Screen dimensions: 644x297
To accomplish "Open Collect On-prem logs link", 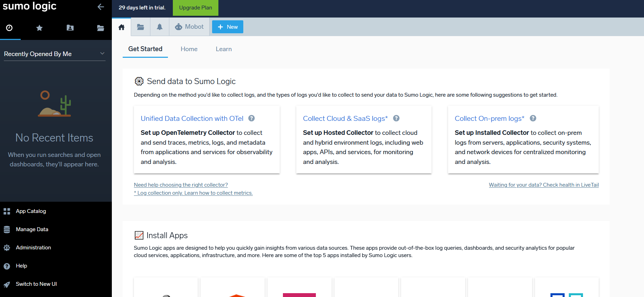I will [489, 118].
